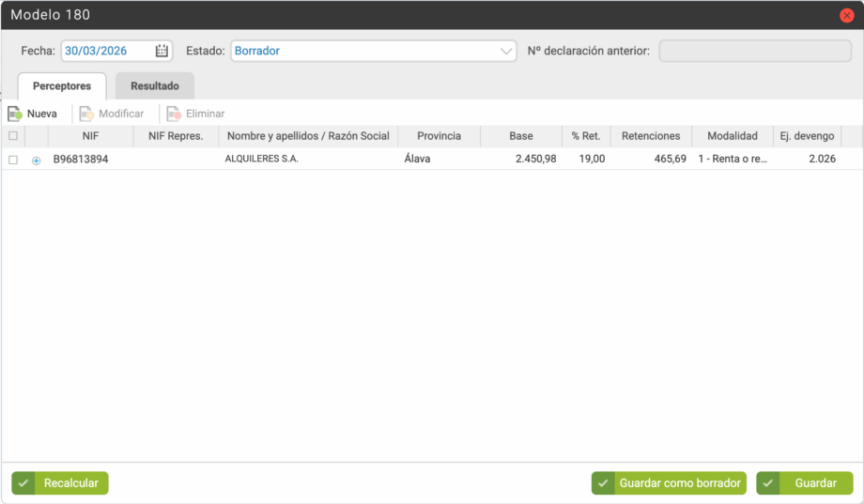
Task: Click the Nueva add-record icon
Action: pyautogui.click(x=15, y=114)
